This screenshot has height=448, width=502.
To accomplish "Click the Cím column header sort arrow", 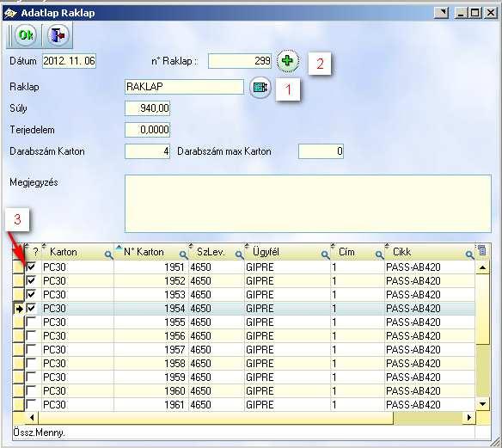I will click(333, 246).
